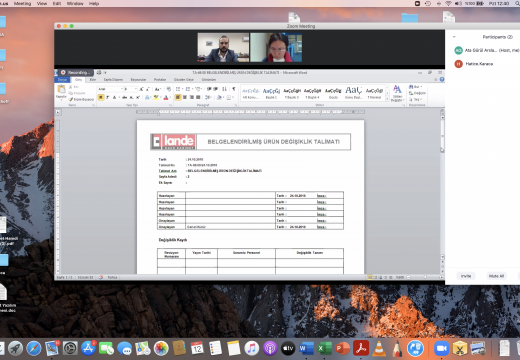Screen dimensions: 520x360
Task: Toggle align left paragraph button
Action: point(178,97)
